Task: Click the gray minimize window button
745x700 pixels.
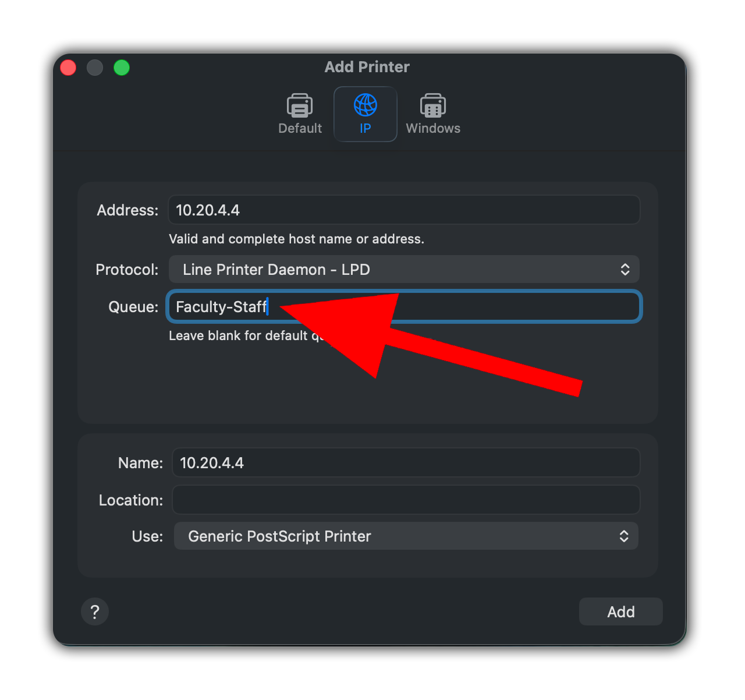Action: [95, 68]
